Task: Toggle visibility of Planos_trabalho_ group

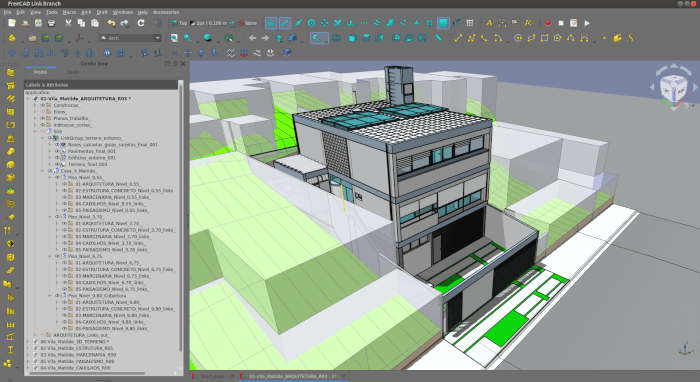Action: (x=43, y=118)
